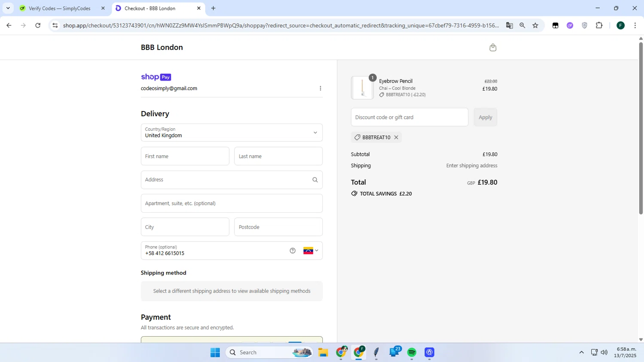Click the page vertical scrollbar
The height and width of the screenshot is (362, 644).
pos(641,129)
